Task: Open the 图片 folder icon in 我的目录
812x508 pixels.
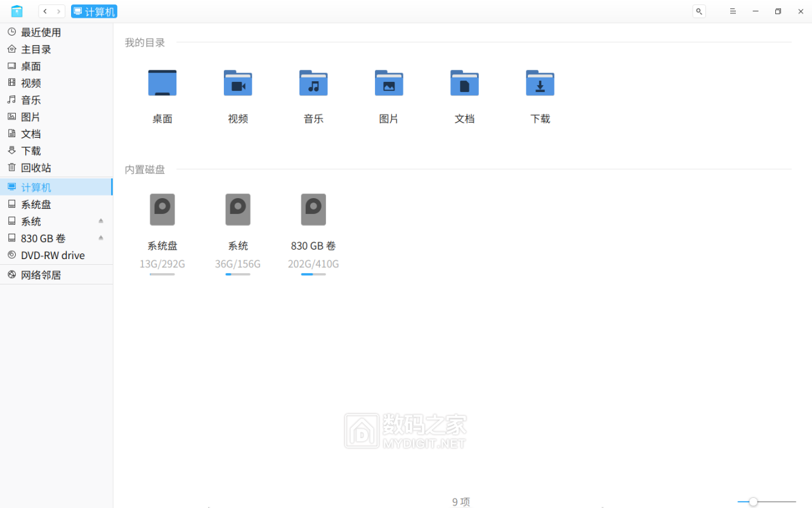Action: (389, 83)
